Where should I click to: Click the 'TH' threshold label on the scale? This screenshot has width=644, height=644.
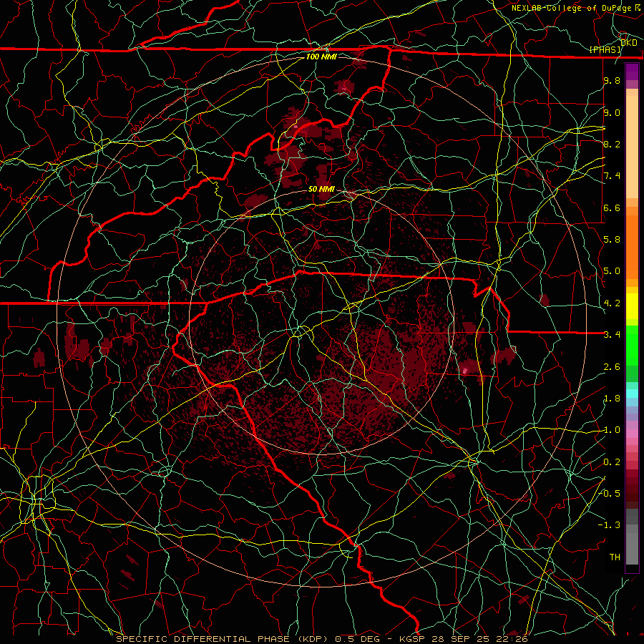click(615, 557)
